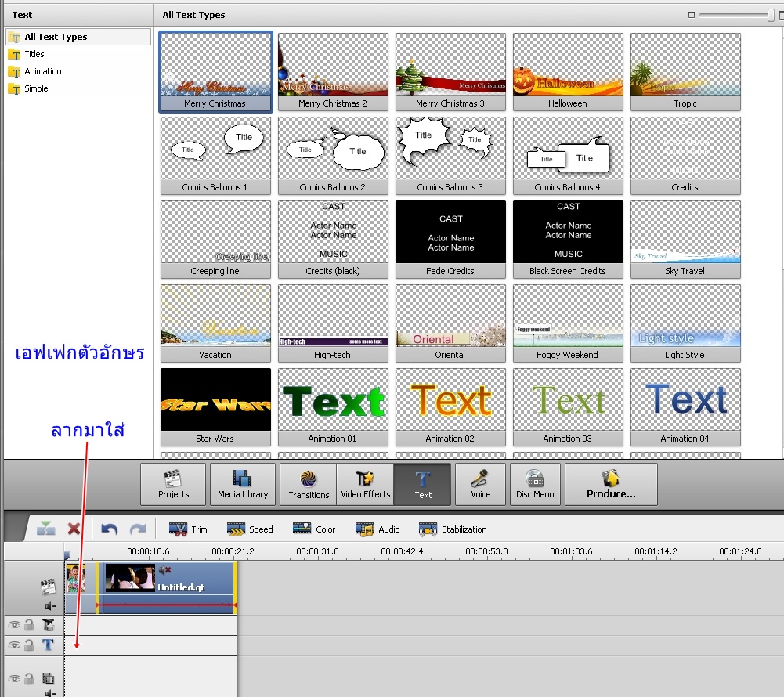This screenshot has width=784, height=697.
Task: Select the Merry Christmas 2 preset
Action: pos(333,72)
